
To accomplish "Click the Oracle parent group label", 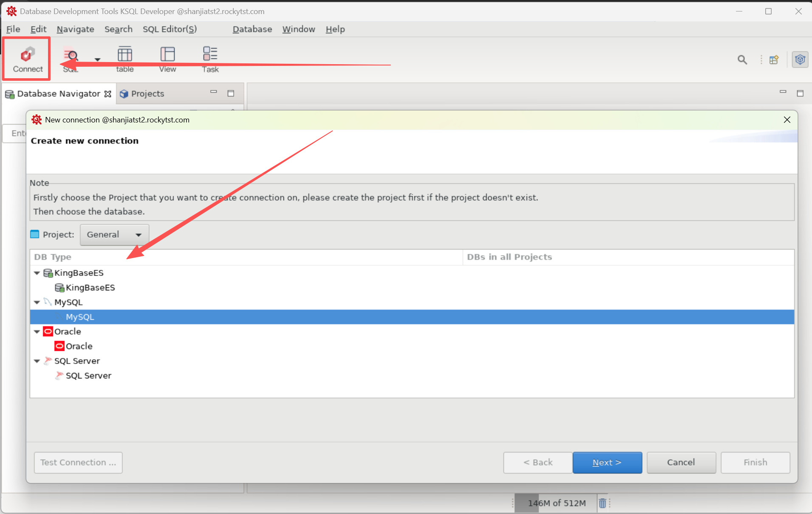I will coord(67,332).
